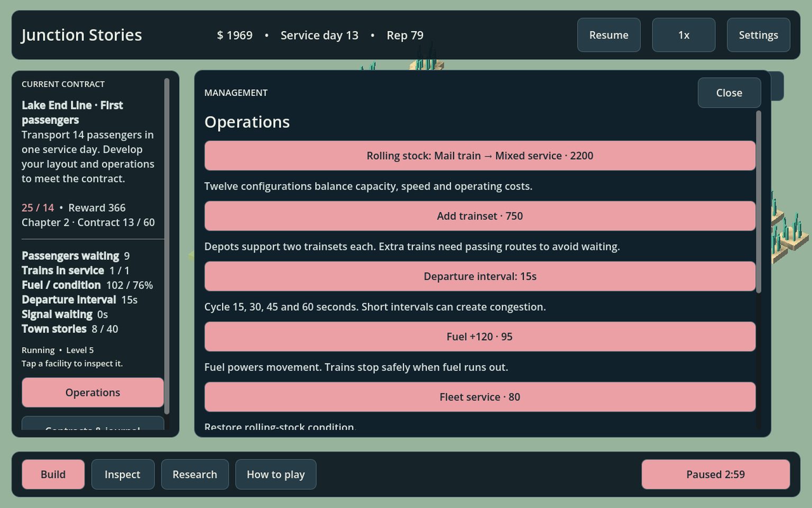Image resolution: width=812 pixels, height=508 pixels.
Task: Click the CURRENT CONTRACT label
Action: pyautogui.click(x=63, y=84)
